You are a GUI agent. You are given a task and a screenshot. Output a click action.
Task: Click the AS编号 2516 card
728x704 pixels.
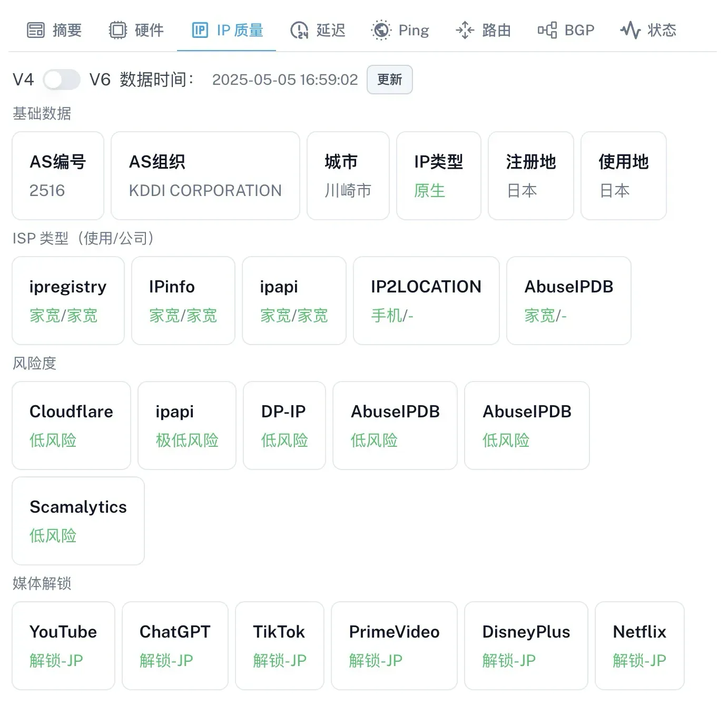click(x=58, y=175)
